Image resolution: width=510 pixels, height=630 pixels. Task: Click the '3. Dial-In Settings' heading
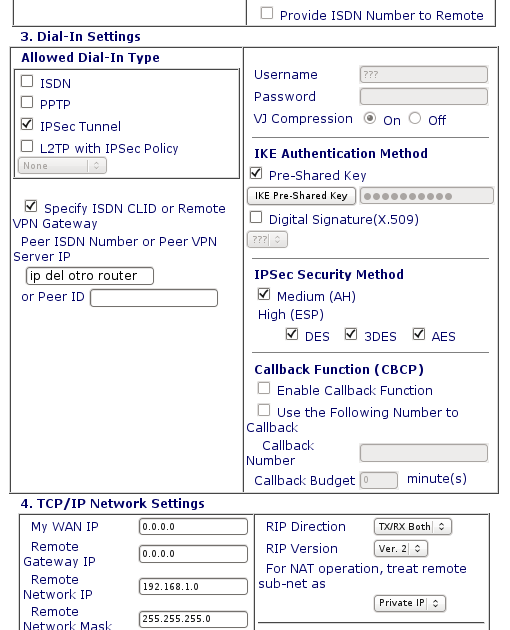pos(80,37)
